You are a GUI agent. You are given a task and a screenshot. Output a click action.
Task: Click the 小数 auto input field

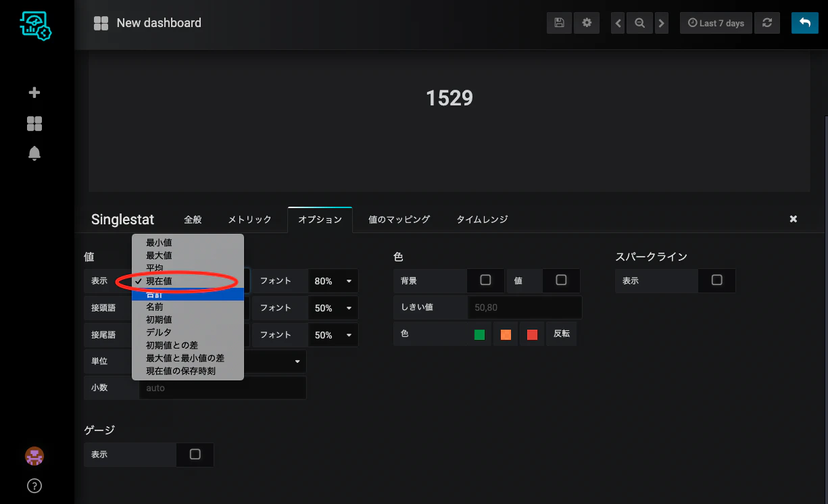coord(222,388)
